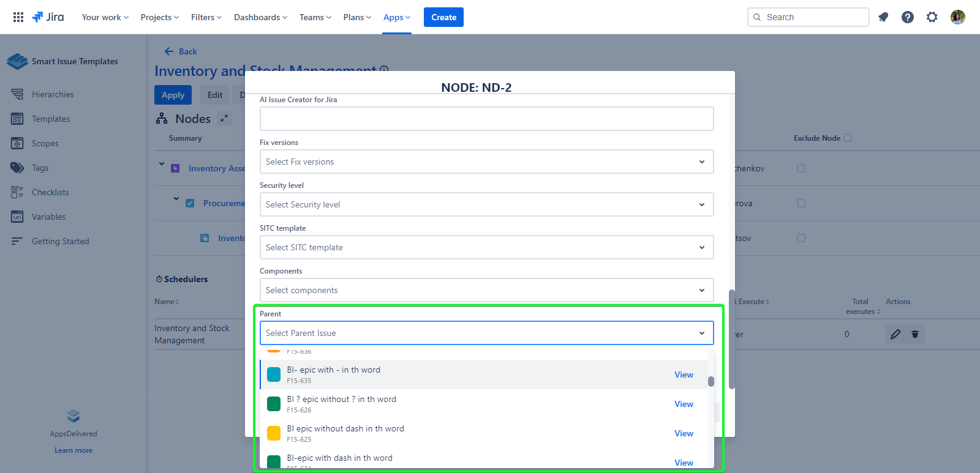Screen dimensions: 980x473
Task: Check the exclude box for Procureme row
Action: pyautogui.click(x=801, y=203)
